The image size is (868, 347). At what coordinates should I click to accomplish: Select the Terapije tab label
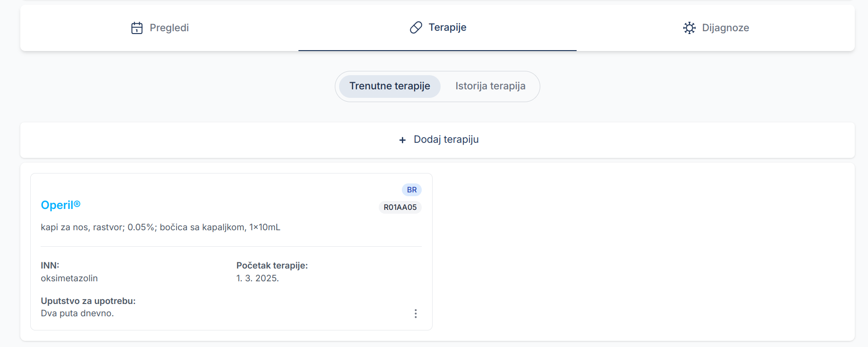tap(447, 27)
